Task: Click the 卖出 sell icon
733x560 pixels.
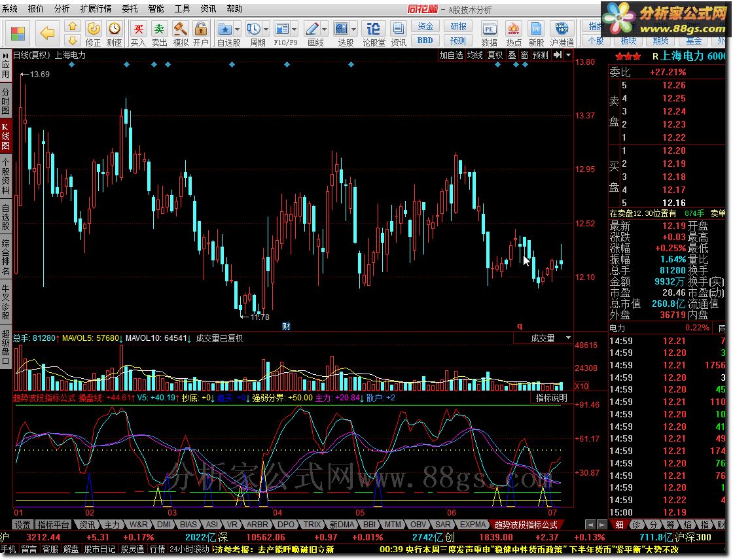Action: click(160, 33)
